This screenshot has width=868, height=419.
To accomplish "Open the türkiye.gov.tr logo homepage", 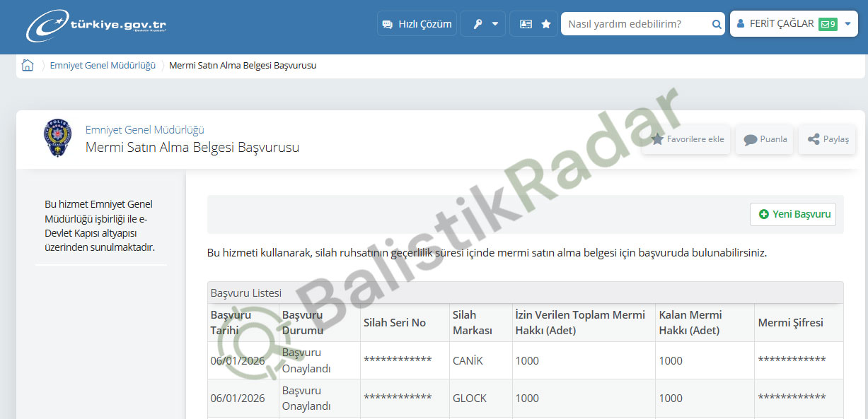I will 96,25.
